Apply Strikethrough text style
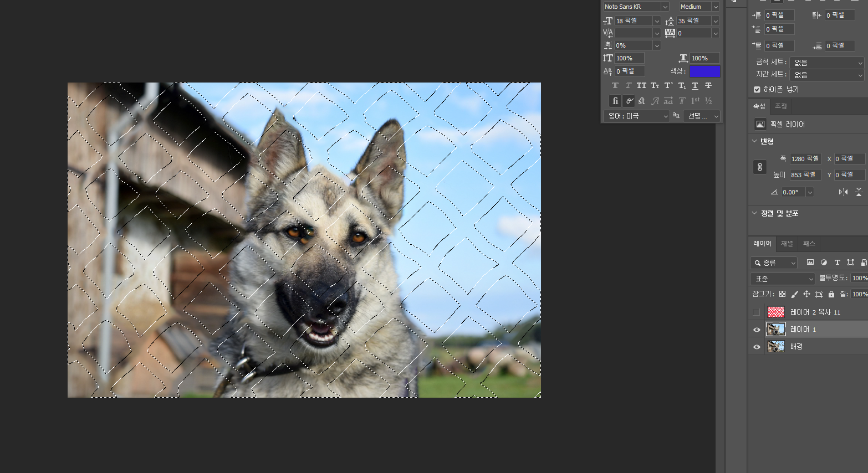Viewport: 868px width, 473px height. (x=708, y=85)
